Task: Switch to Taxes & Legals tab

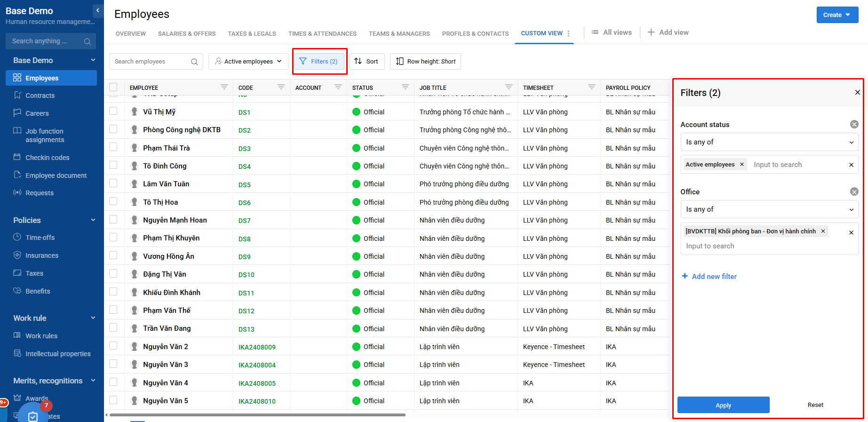Action: click(252, 34)
